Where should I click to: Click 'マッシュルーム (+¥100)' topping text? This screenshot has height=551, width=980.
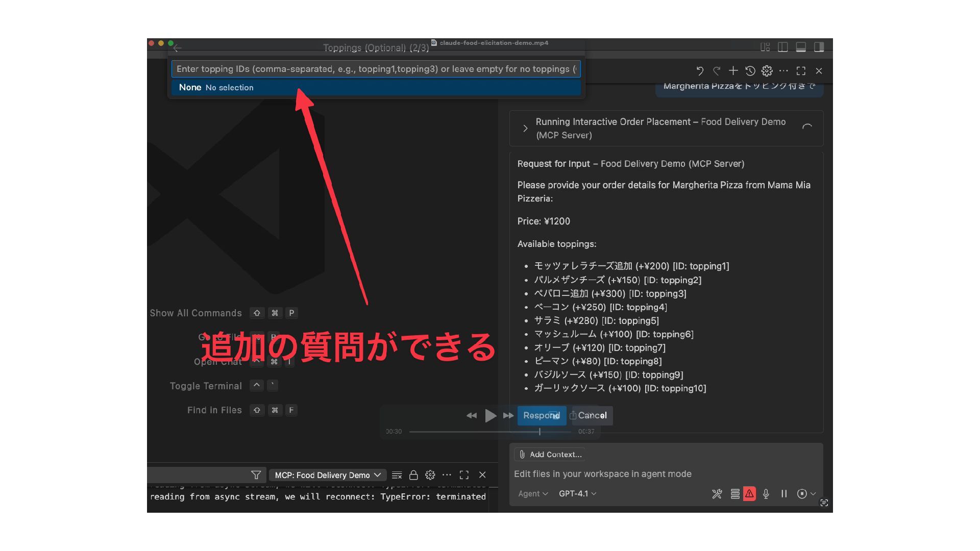[x=583, y=334]
